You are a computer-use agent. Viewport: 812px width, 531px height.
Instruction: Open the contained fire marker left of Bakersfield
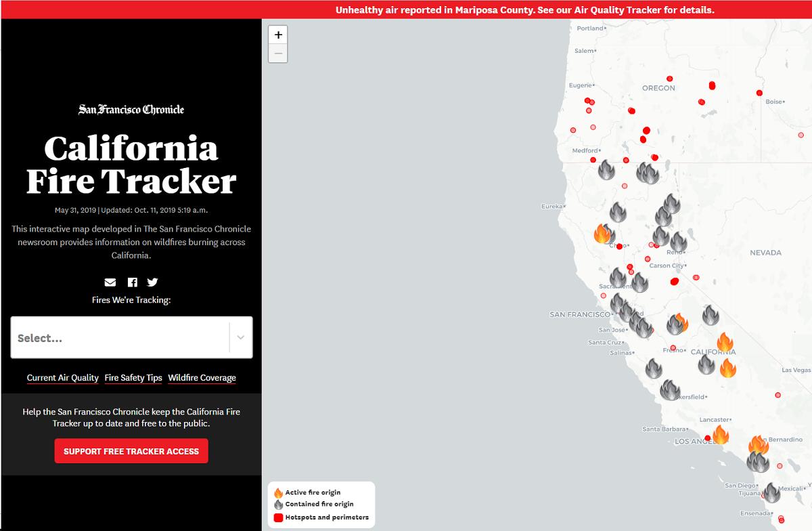coord(670,389)
